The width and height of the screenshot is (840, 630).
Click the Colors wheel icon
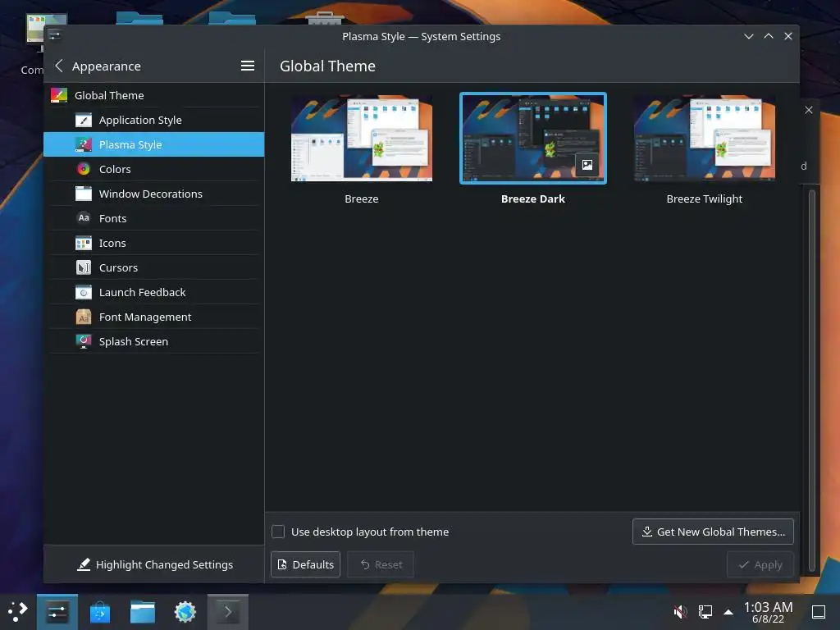tap(83, 169)
